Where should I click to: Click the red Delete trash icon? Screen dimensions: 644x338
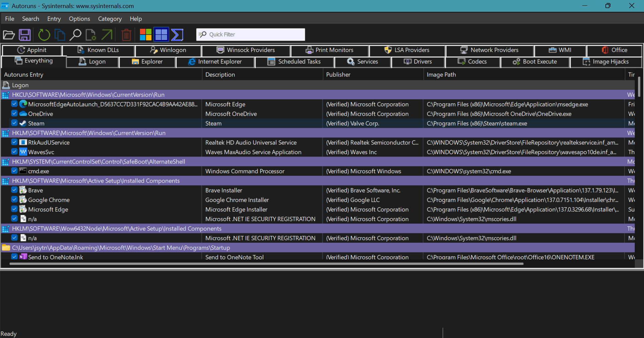click(126, 35)
